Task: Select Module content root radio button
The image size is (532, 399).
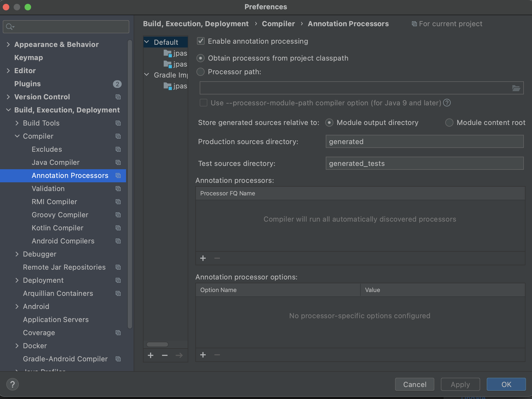Action: 449,123
